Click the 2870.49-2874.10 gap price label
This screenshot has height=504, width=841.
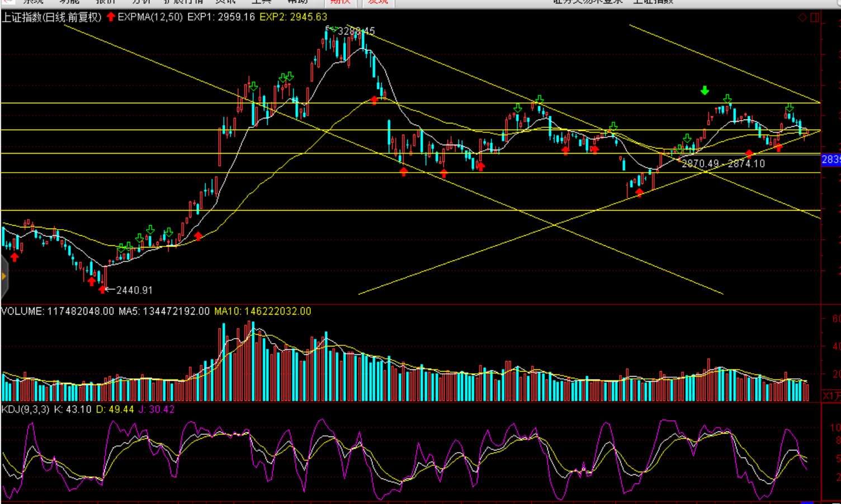(x=723, y=164)
